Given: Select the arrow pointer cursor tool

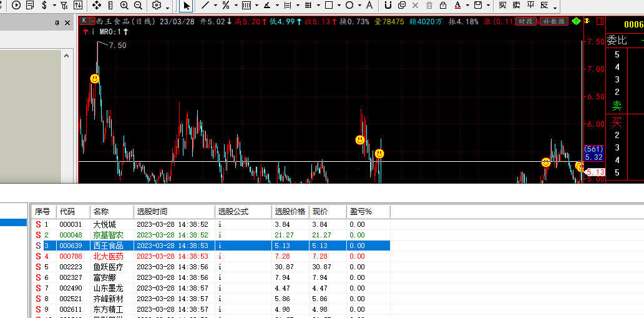Looking at the screenshot, I should (x=187, y=6).
